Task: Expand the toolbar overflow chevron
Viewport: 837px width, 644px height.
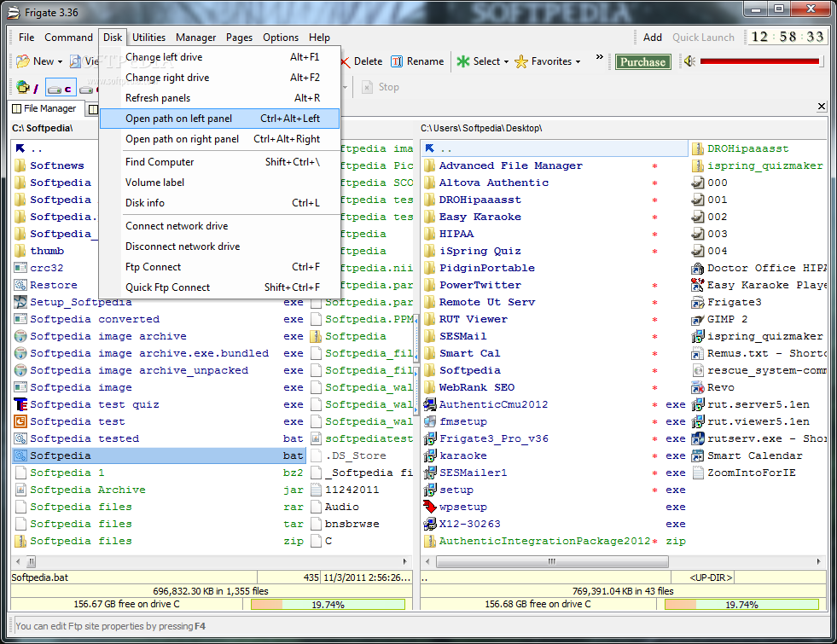Action: point(600,56)
